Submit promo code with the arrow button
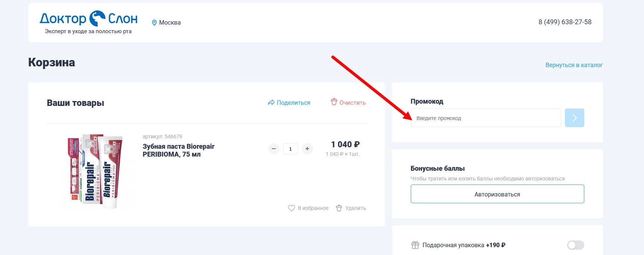Viewport: 644px width, 255px height. pos(574,118)
